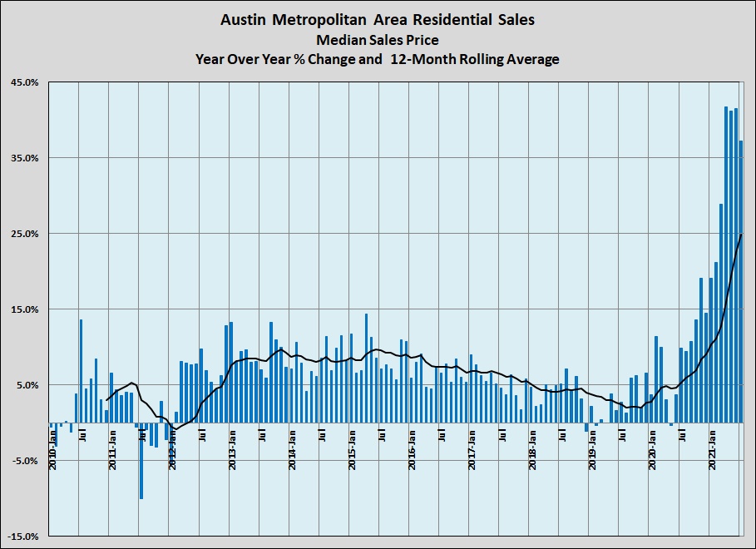Image resolution: width=756 pixels, height=549 pixels.
Task: Select the -5.0% y-axis label
Action: pyautogui.click(x=25, y=461)
